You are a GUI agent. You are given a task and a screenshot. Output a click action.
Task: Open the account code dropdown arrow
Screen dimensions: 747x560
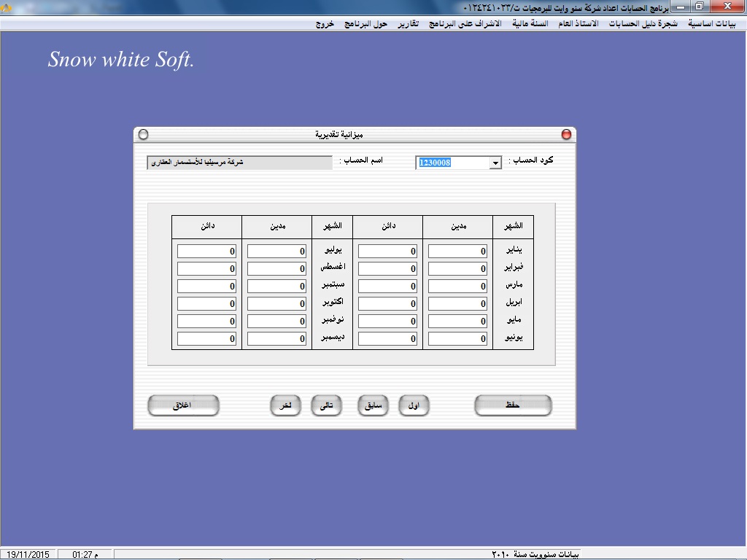click(x=495, y=163)
